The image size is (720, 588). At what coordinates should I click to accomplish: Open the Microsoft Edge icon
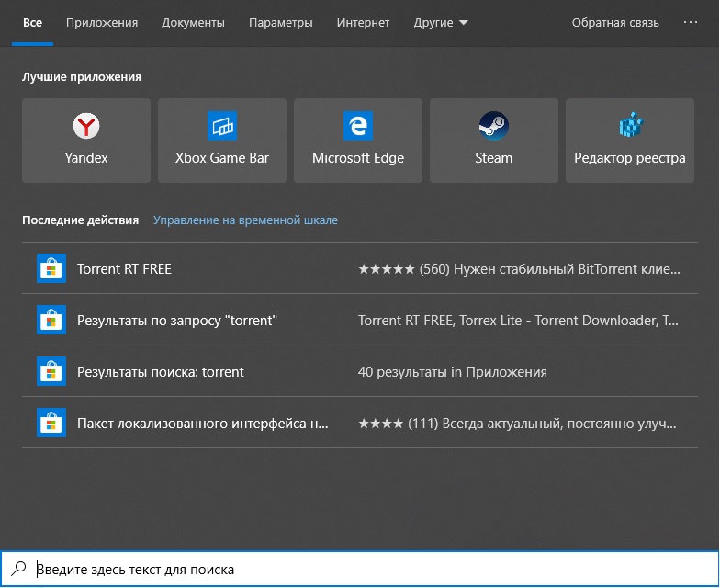[358, 125]
